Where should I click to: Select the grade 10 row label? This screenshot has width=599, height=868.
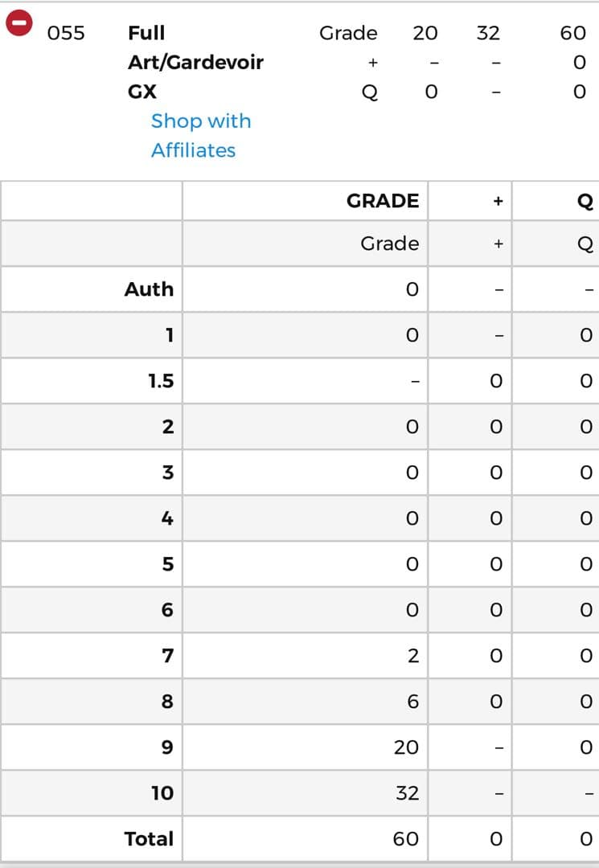pos(162,793)
